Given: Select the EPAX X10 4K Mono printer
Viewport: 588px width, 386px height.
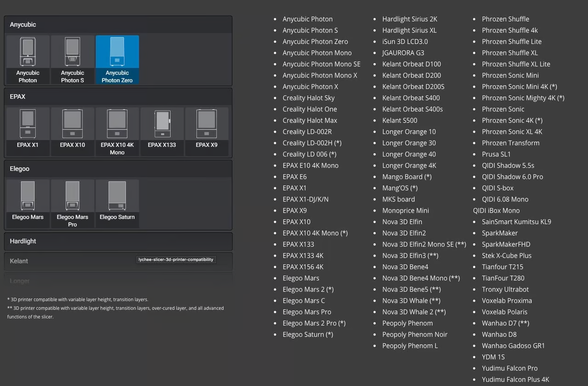Looking at the screenshot, I should (x=117, y=131).
